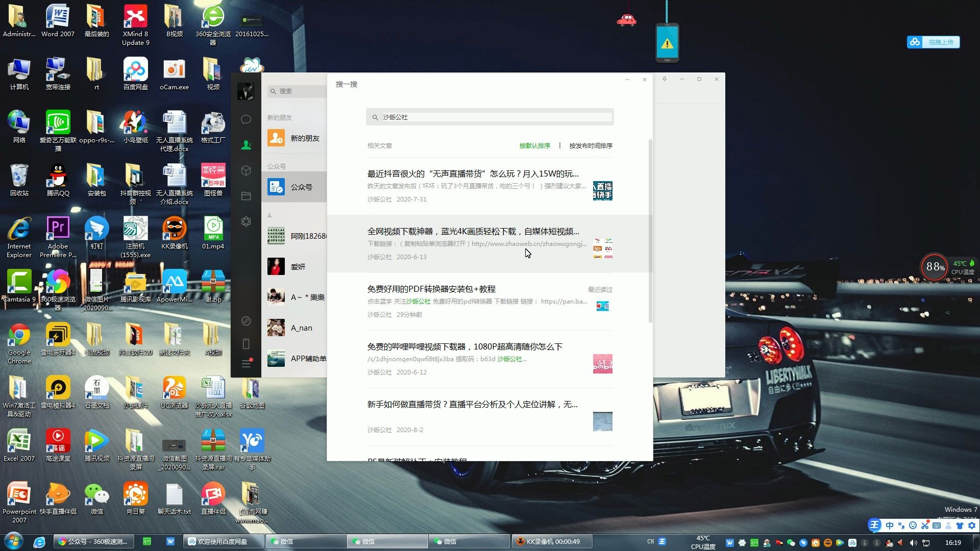Click the WeChat phone icon in sidebar
The width and height of the screenshot is (980, 551).
(x=246, y=343)
